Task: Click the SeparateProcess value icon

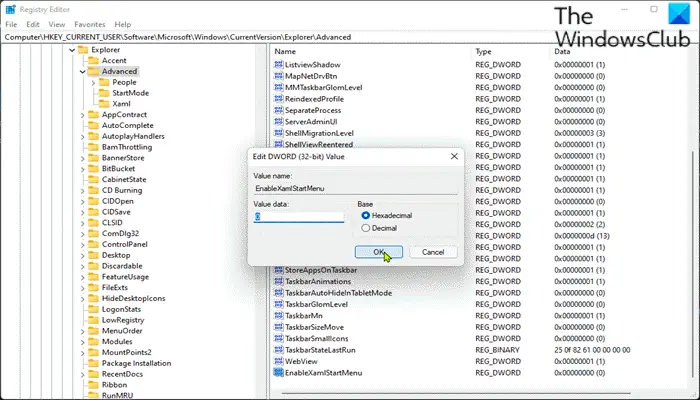Action: [279, 110]
